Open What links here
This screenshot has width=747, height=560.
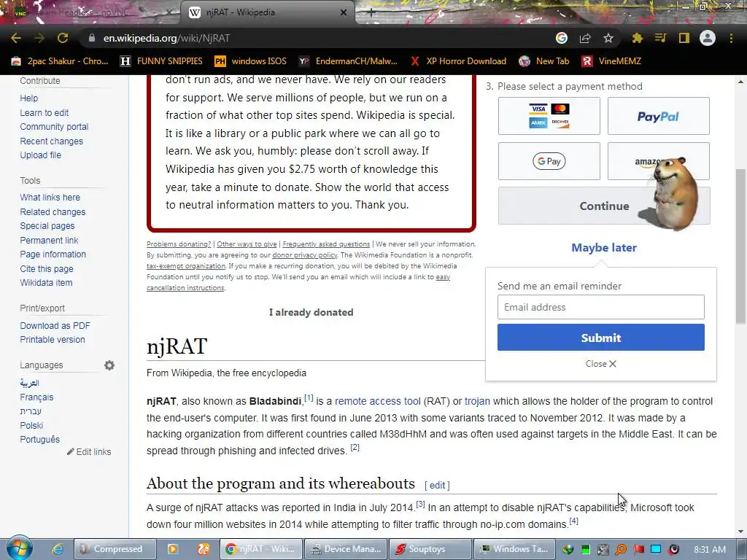50,197
